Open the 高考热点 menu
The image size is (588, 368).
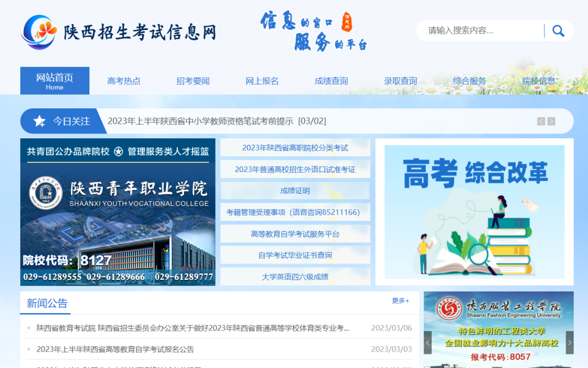click(124, 81)
